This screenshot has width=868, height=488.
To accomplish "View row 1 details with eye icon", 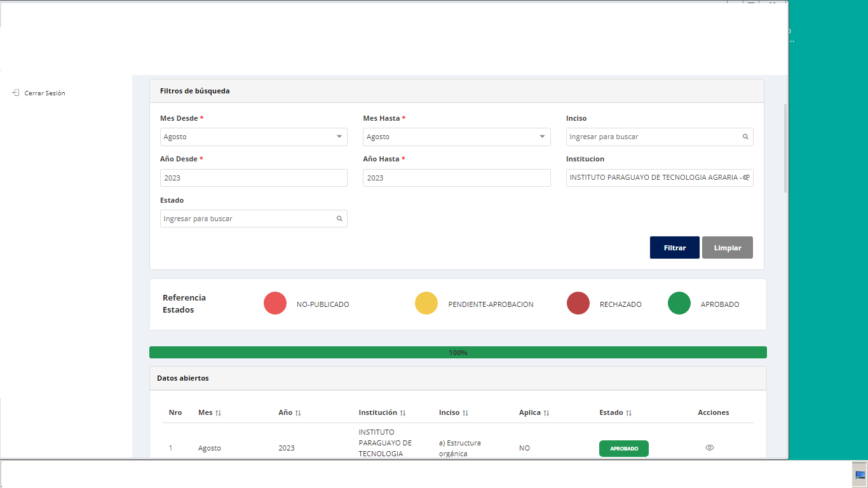I will pyautogui.click(x=710, y=448).
